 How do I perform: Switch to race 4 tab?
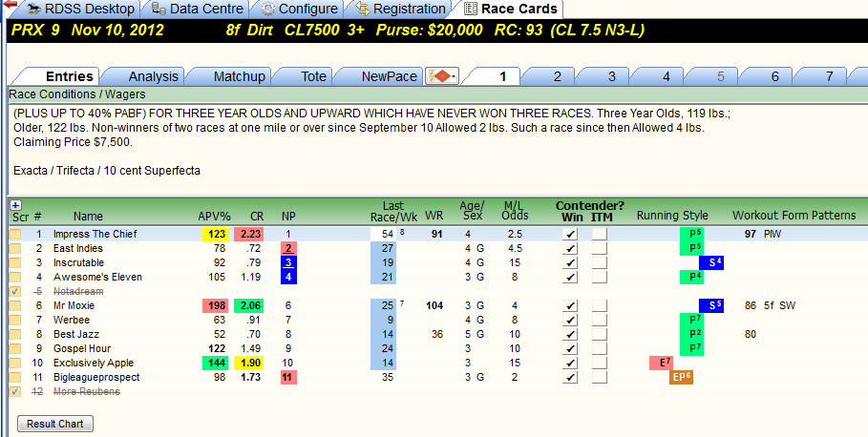coord(666,76)
